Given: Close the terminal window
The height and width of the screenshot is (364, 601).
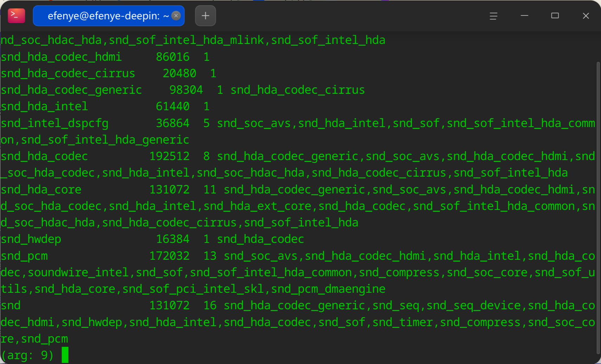Looking at the screenshot, I should [586, 16].
